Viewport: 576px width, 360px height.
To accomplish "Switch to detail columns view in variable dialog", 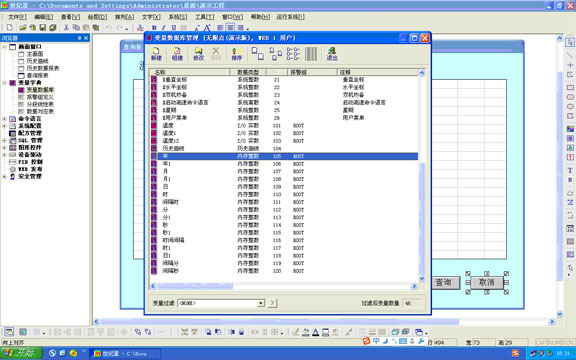I will coord(311,53).
